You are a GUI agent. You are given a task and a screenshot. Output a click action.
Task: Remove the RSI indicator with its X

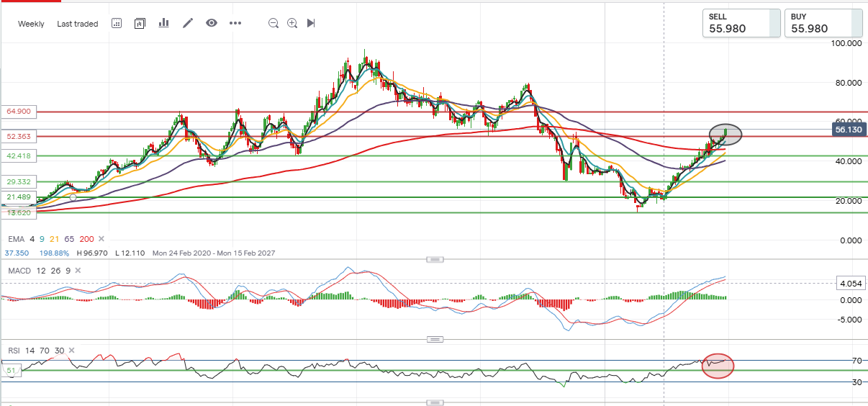[71, 351]
